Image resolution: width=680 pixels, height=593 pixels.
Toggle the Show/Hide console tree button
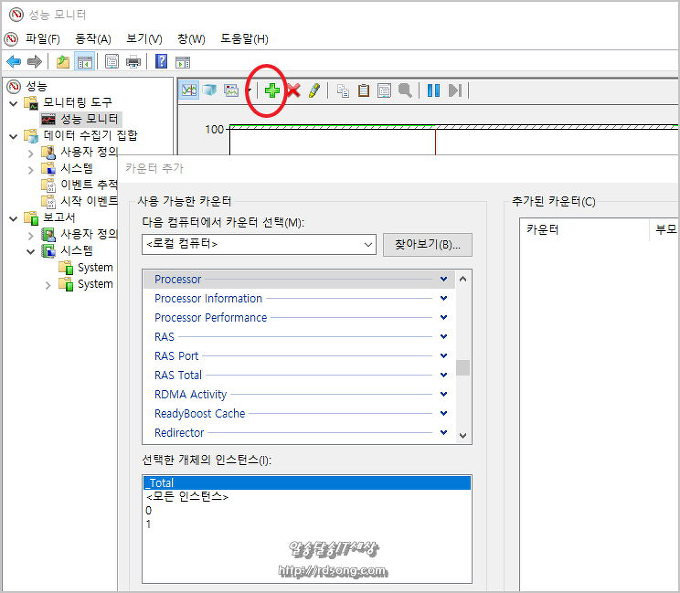click(85, 62)
